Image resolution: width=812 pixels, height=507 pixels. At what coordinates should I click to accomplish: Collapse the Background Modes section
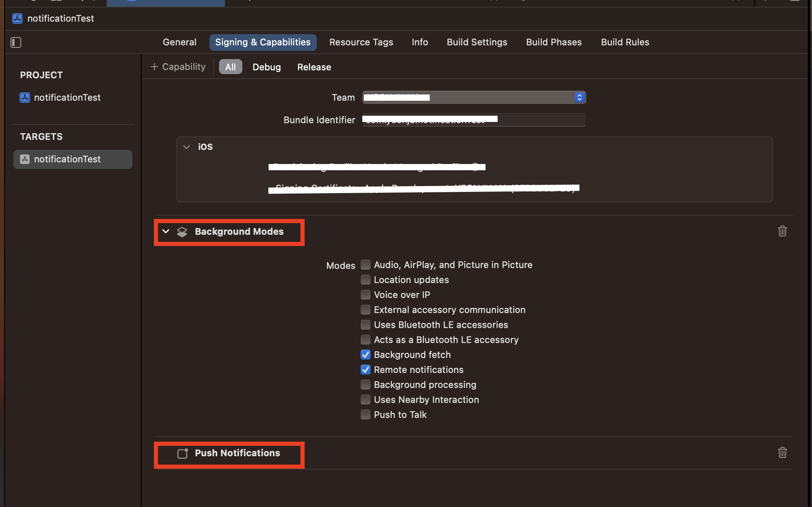pyautogui.click(x=166, y=231)
